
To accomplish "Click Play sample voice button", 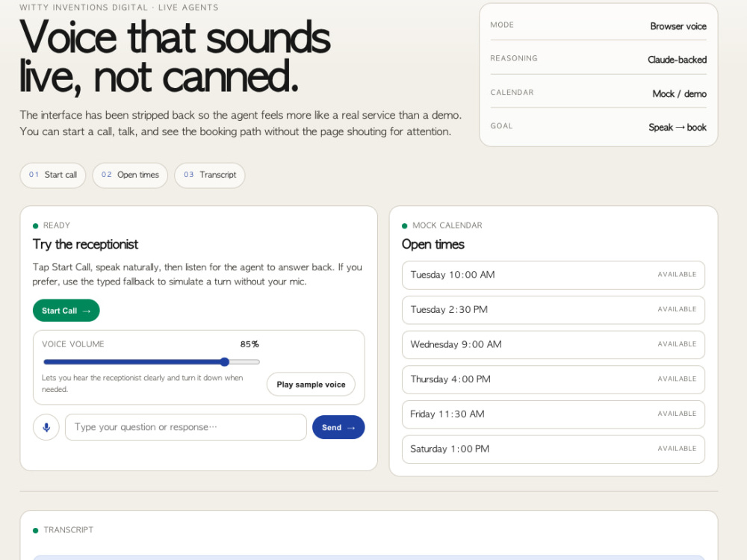I will coord(311,385).
